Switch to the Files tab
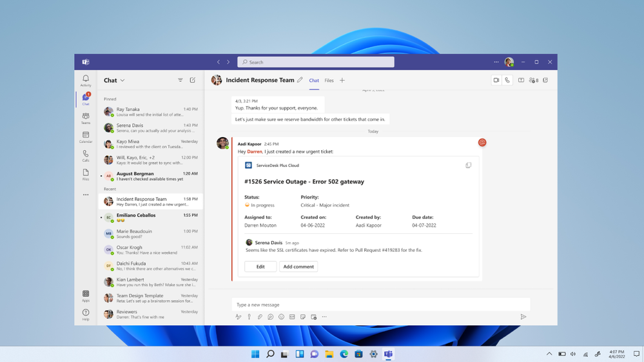Image resolution: width=644 pixels, height=362 pixels. [x=329, y=81]
